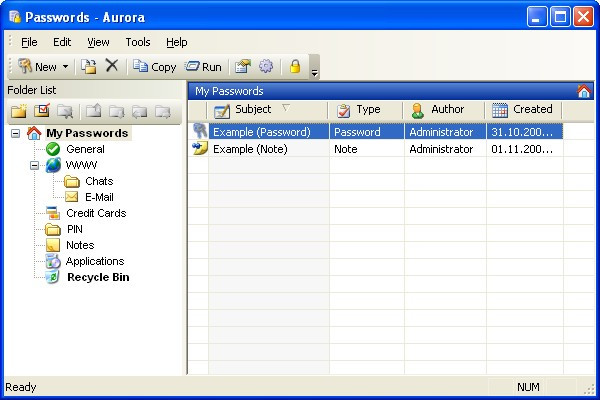
Task: Click the move folder up icon
Action: pyautogui.click(x=93, y=111)
